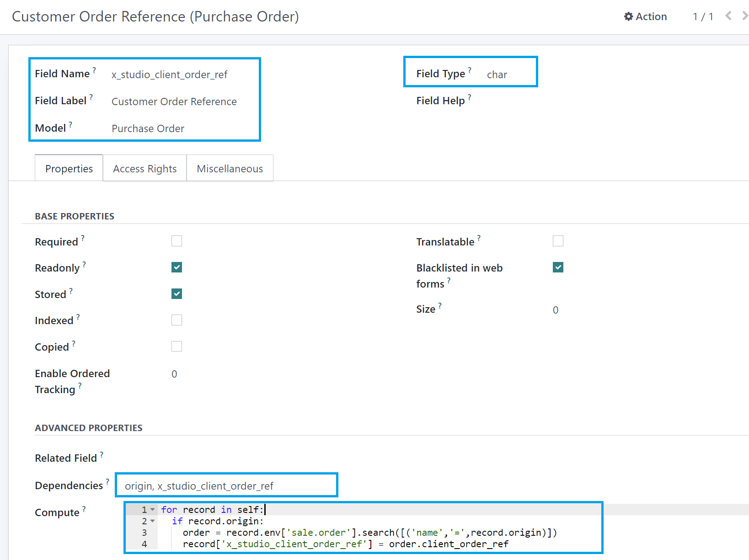
Task: Show help tooltip for Translatable
Action: (479, 238)
